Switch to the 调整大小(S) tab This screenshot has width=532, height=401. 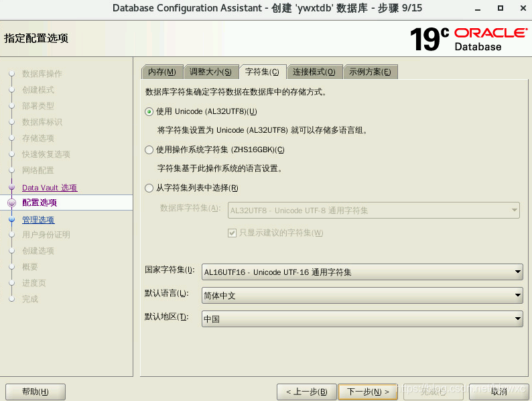pos(210,72)
